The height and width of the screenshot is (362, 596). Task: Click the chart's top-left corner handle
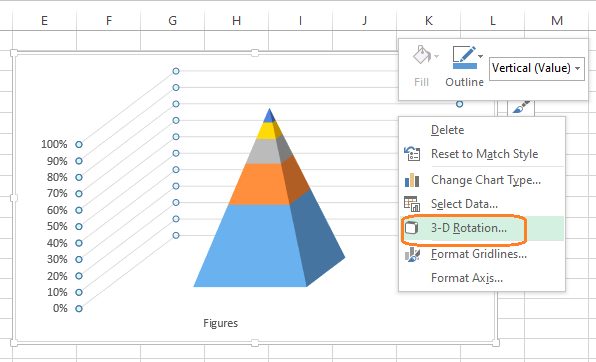coord(14,53)
